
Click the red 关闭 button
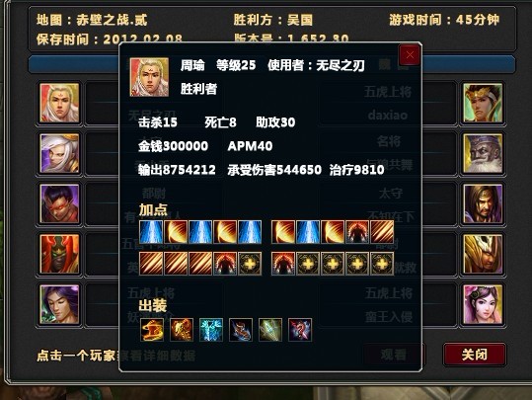(475, 355)
